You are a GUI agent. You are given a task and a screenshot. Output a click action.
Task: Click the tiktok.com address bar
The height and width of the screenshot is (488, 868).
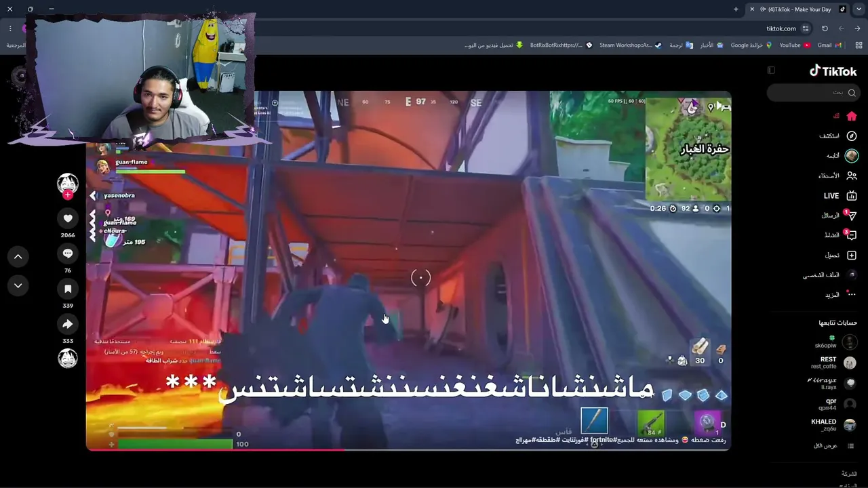(781, 28)
